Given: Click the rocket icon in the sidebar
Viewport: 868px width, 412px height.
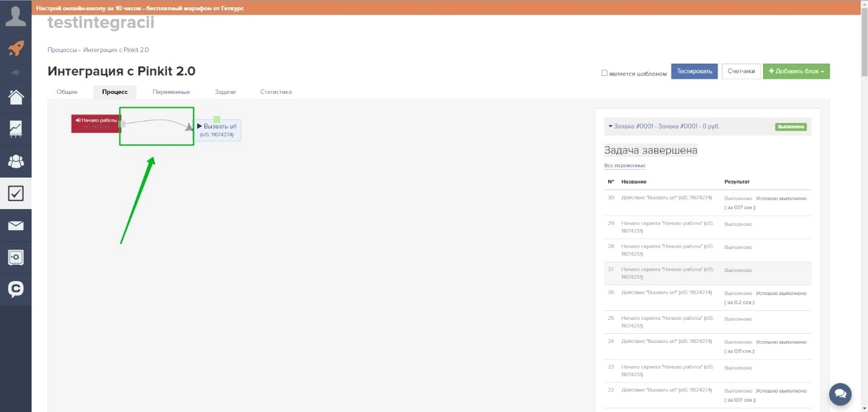Looking at the screenshot, I should click(16, 49).
